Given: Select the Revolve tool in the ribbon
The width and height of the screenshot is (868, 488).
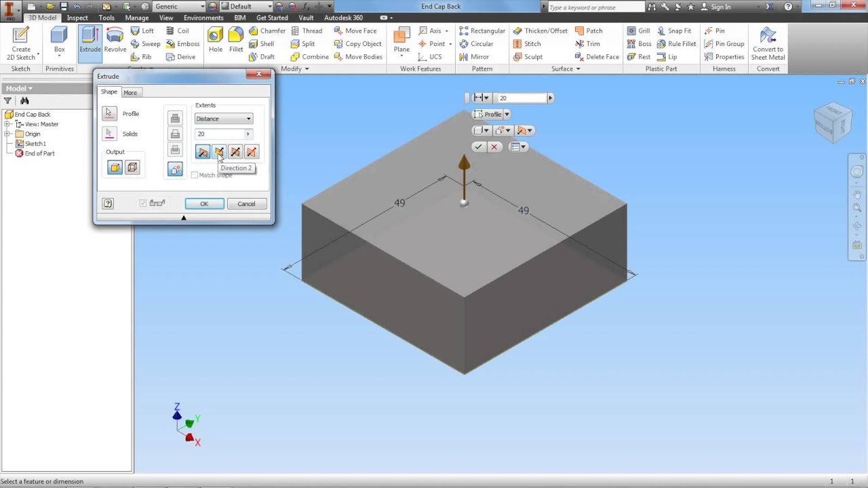Looking at the screenshot, I should tap(115, 40).
